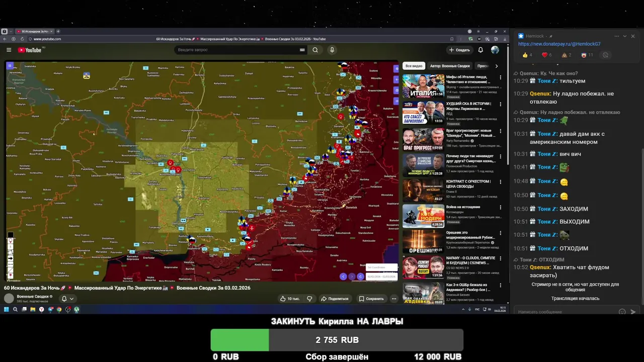Open the Военные Сводки channel avatar
644x362 pixels.
[x=9, y=299]
